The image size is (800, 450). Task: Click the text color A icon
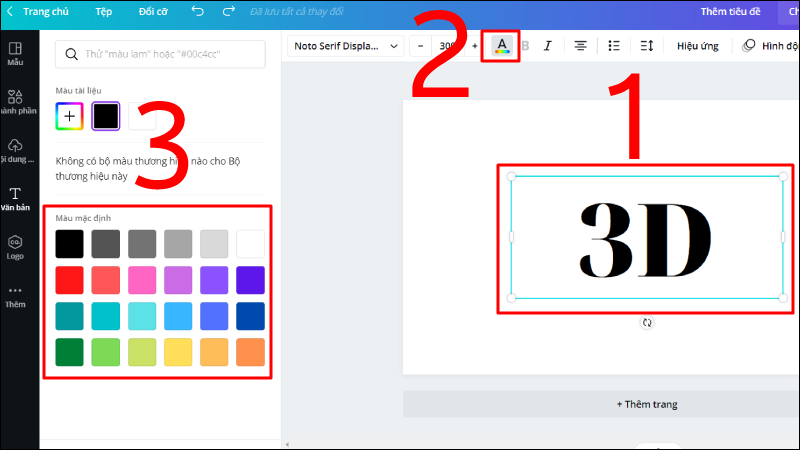pyautogui.click(x=502, y=46)
